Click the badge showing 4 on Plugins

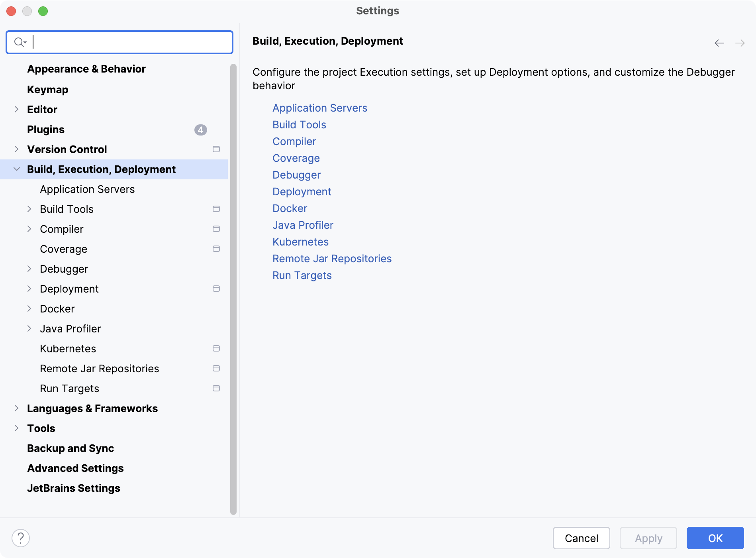pyautogui.click(x=200, y=129)
